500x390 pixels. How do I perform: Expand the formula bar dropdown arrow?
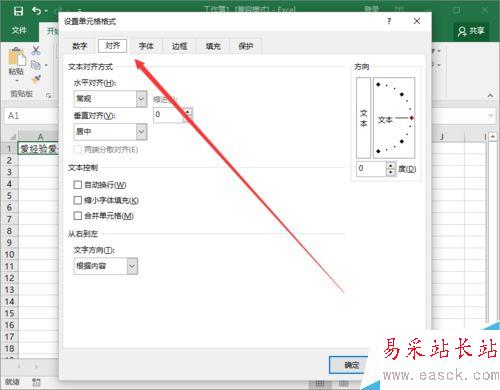[491, 116]
